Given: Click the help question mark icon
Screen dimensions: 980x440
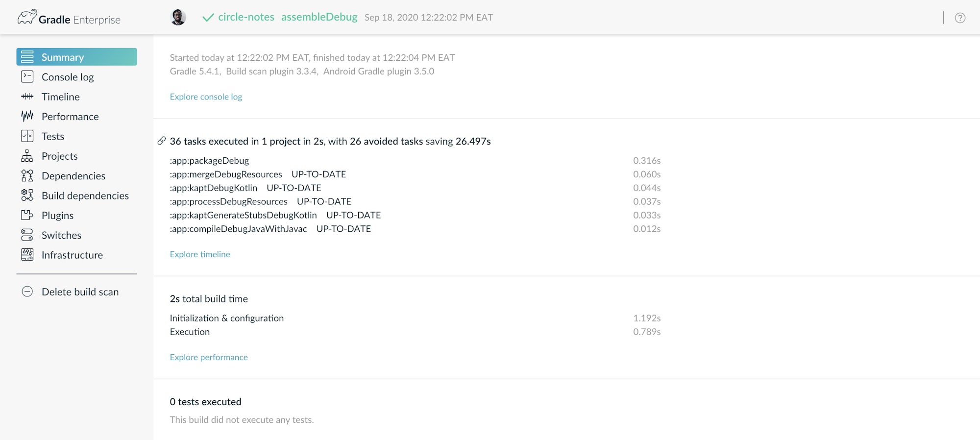Looking at the screenshot, I should coord(960,18).
